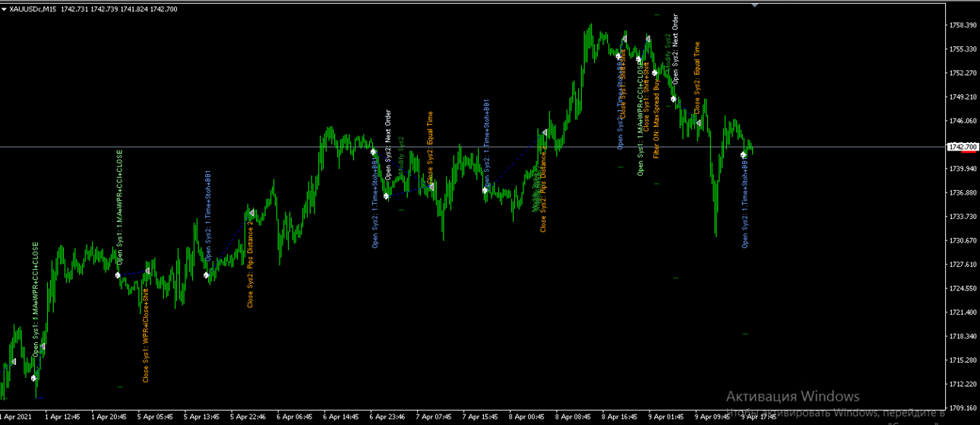Click price level 1749.210 on the scale
This screenshot has width=980, height=425.
[x=963, y=97]
